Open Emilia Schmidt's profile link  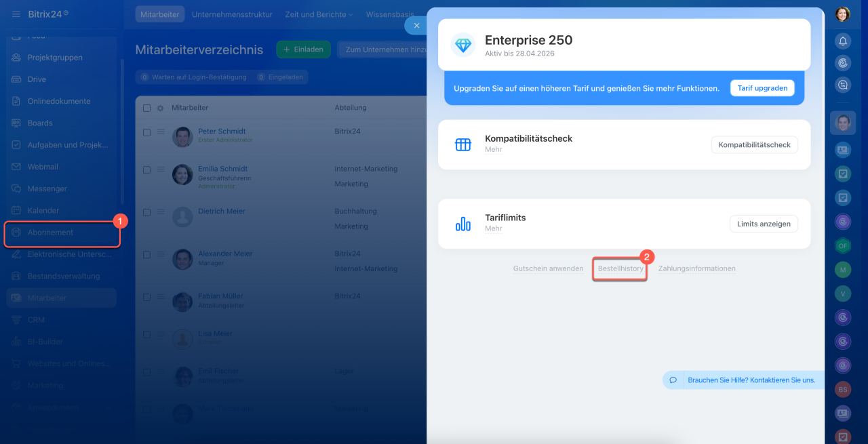[222, 169]
